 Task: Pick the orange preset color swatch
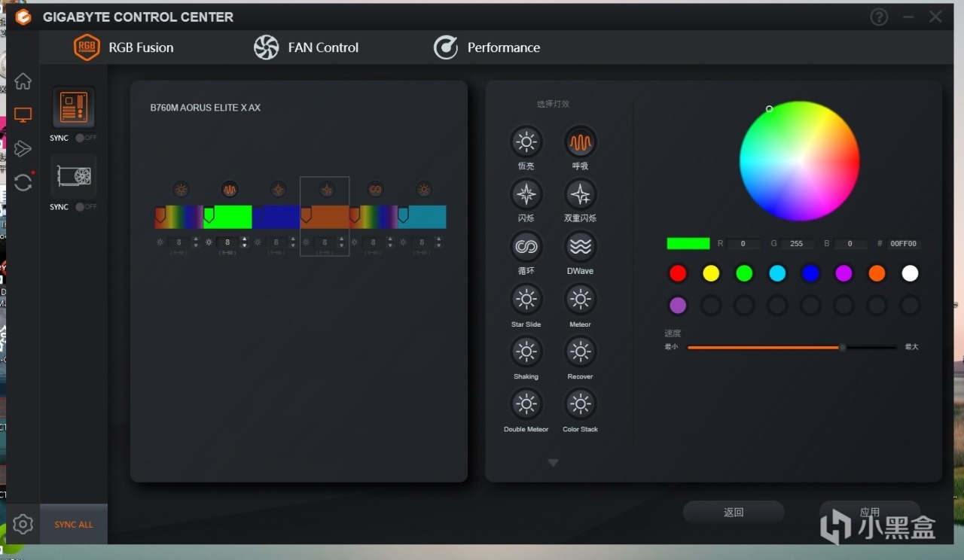click(877, 273)
